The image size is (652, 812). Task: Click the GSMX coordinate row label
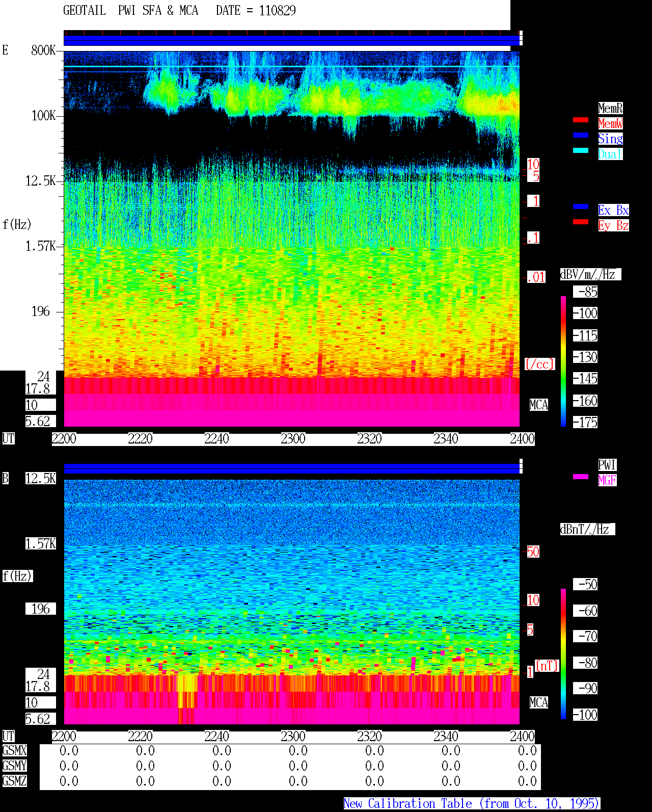(14, 751)
